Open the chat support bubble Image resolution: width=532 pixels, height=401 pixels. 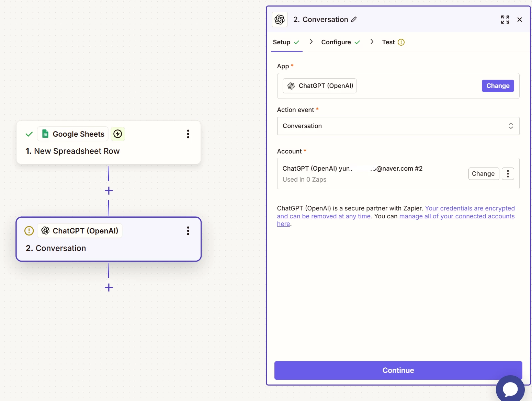click(x=510, y=389)
